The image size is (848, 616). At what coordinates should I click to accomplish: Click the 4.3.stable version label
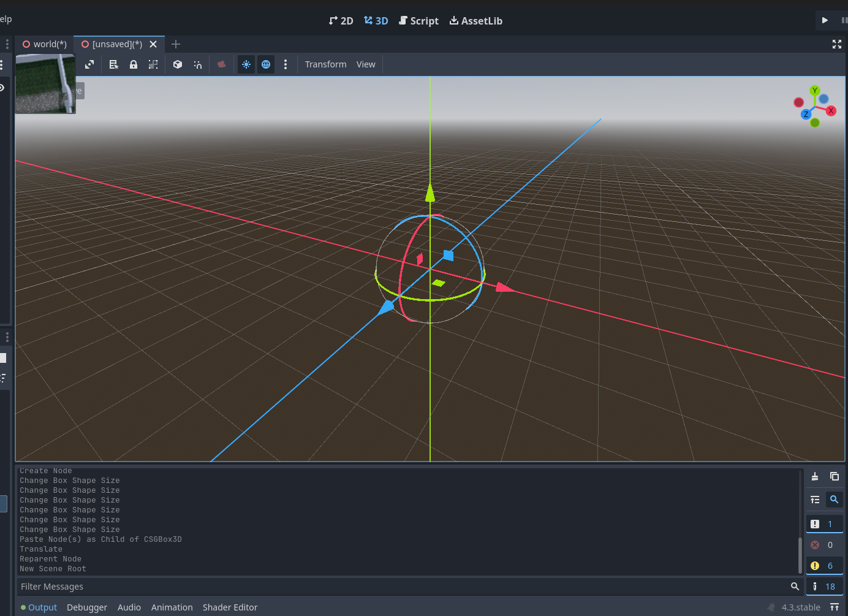(x=801, y=607)
